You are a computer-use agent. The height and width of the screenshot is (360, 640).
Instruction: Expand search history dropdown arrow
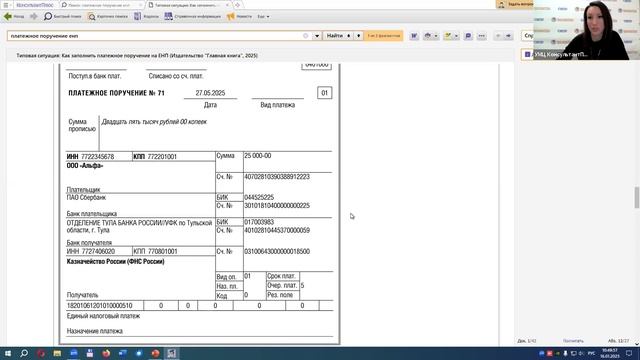[x=317, y=36]
